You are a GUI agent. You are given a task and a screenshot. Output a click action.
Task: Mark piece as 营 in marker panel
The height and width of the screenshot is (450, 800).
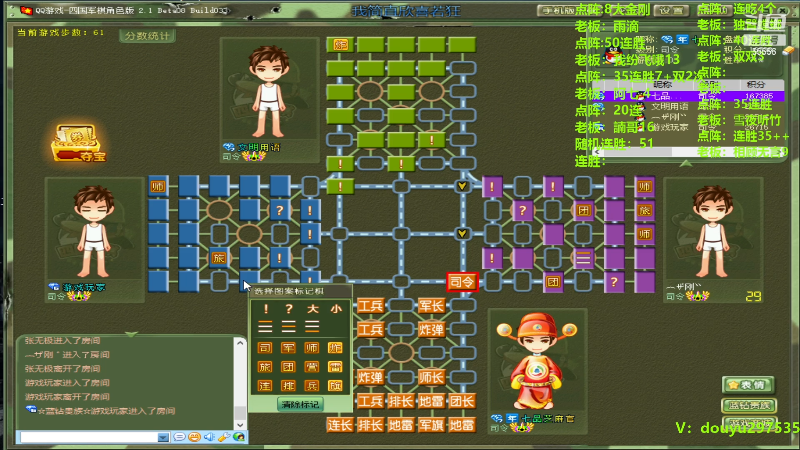(312, 367)
